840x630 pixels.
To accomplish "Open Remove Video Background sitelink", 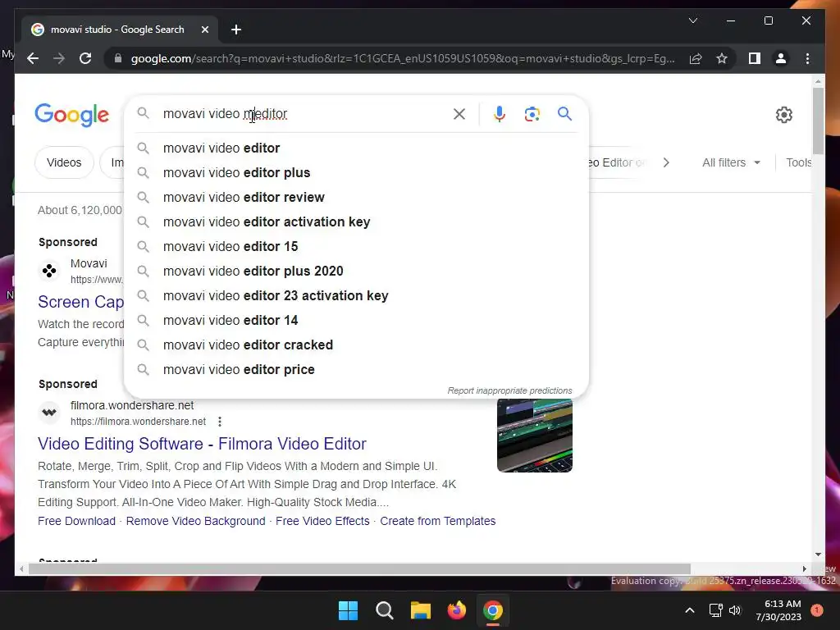I will click(x=195, y=521).
